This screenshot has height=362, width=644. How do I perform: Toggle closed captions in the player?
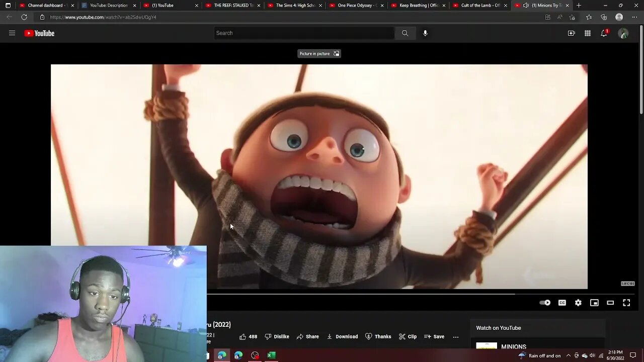coord(562,303)
